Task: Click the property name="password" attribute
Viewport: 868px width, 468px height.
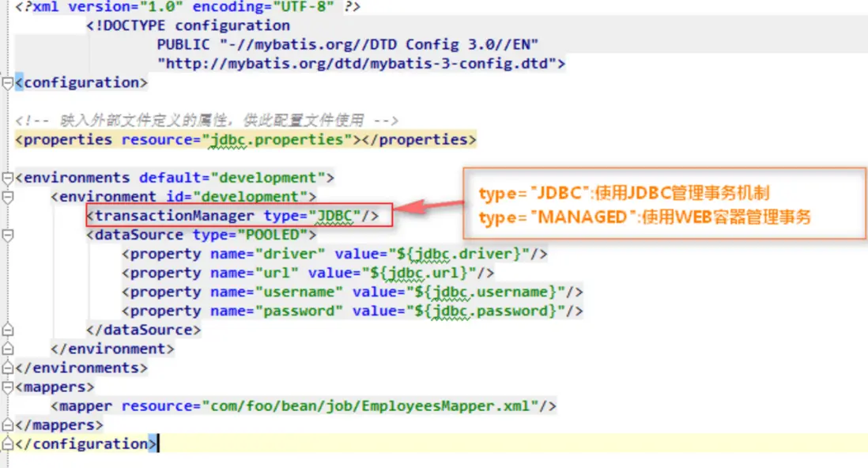Action: pos(277,311)
